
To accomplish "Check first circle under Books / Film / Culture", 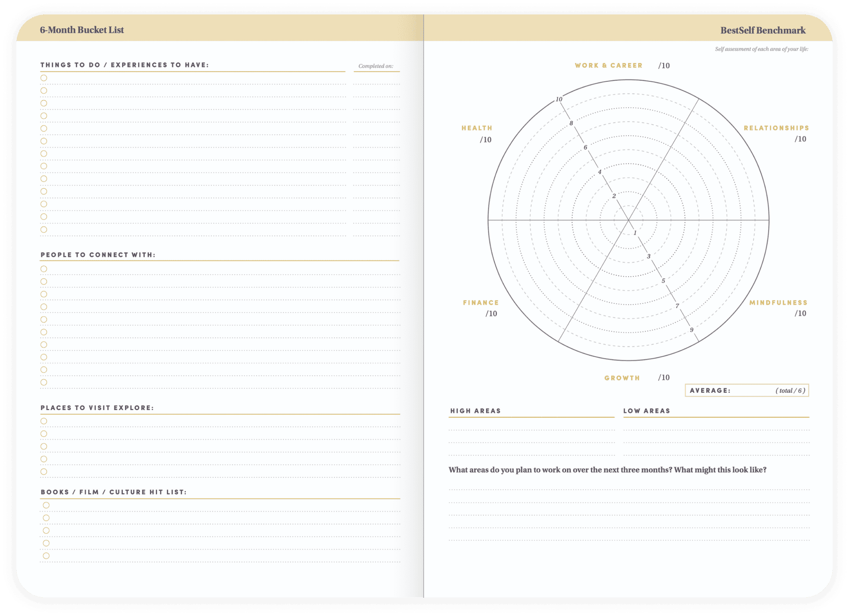I will (46, 505).
